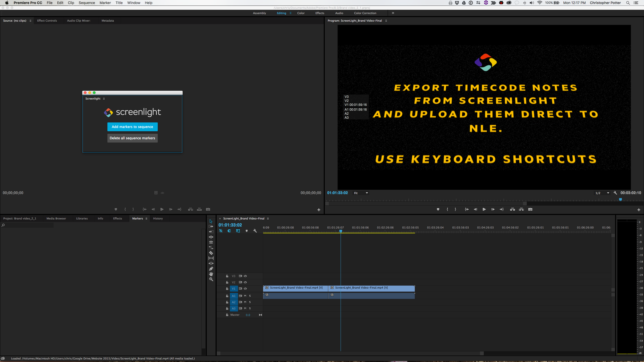Add marker on the timeline panel

[247, 231]
